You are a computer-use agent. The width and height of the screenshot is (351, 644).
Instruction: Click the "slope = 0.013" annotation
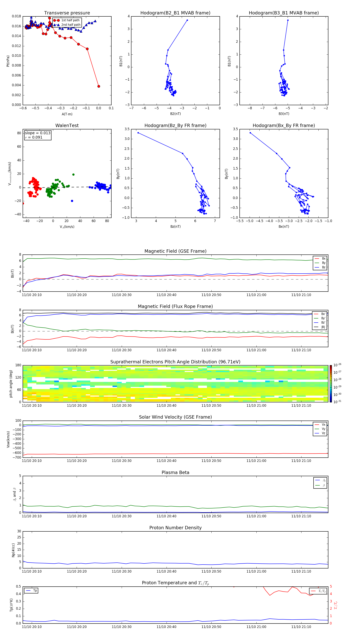tap(38, 133)
